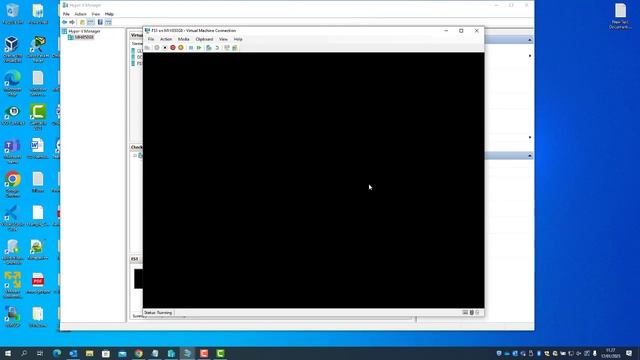
Task: Collapse the upper Actions pane section
Action: [x=530, y=40]
